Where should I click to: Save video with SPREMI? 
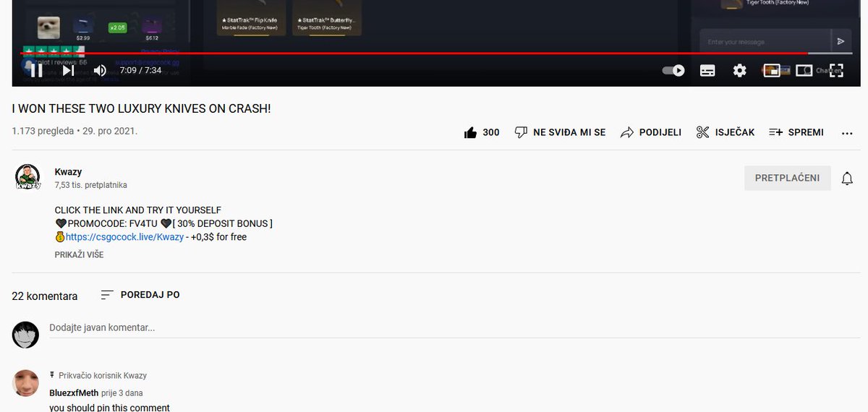796,132
